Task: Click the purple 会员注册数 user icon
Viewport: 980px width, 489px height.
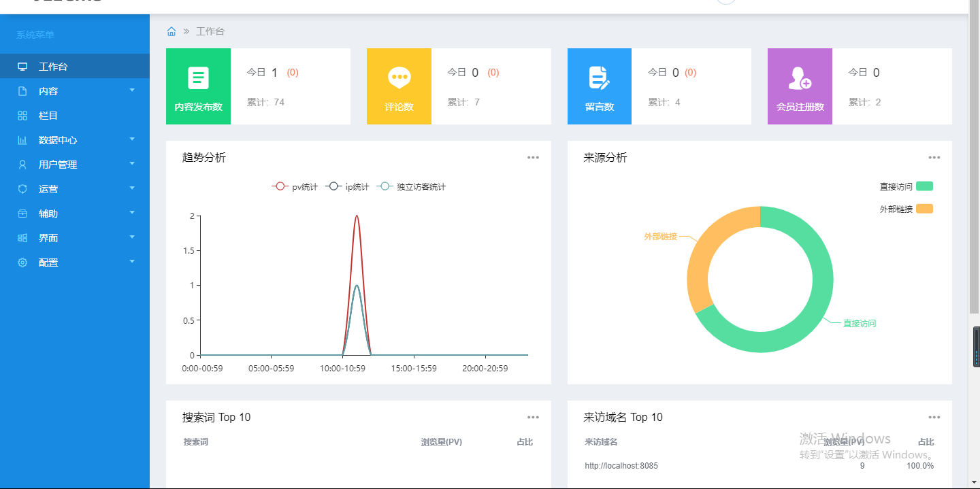Action: click(800, 78)
